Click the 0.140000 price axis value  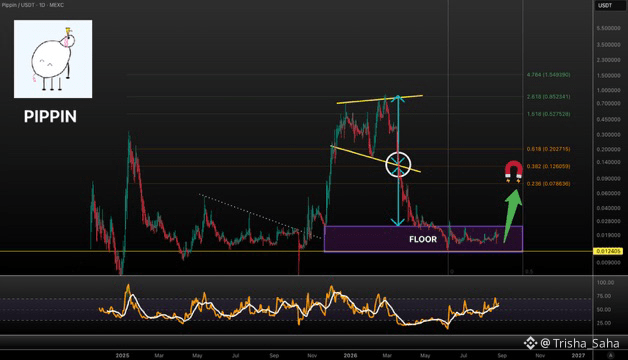point(608,163)
